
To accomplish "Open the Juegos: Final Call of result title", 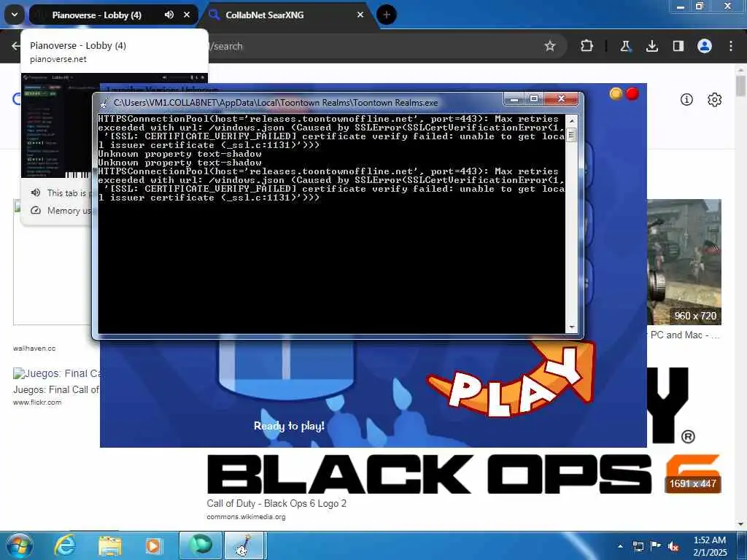I will point(56,389).
